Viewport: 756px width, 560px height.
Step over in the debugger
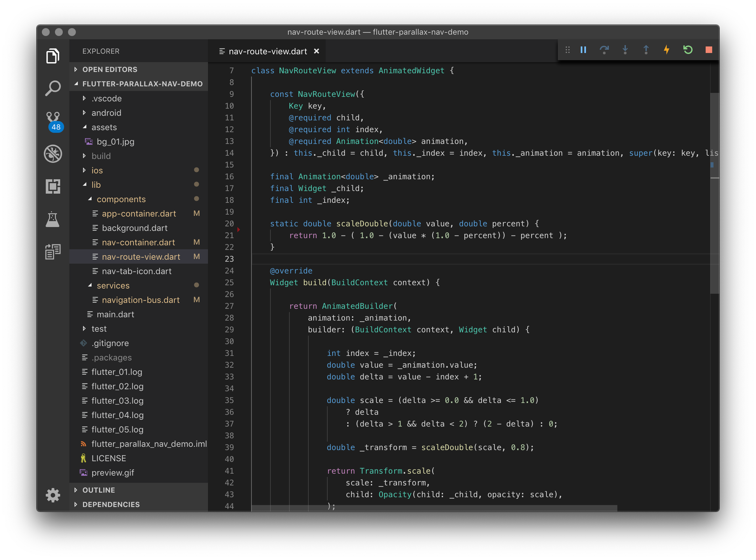[605, 50]
